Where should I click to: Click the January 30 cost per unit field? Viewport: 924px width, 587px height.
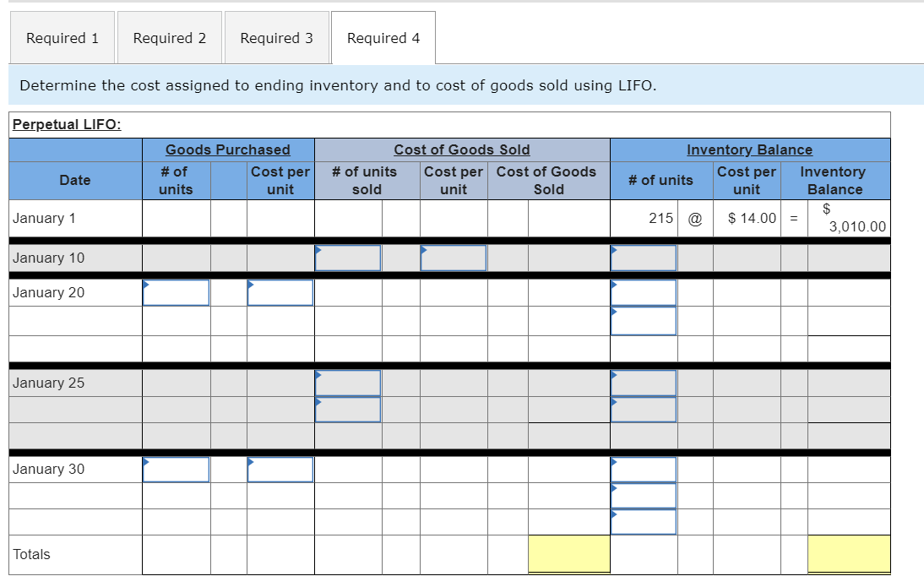point(281,469)
